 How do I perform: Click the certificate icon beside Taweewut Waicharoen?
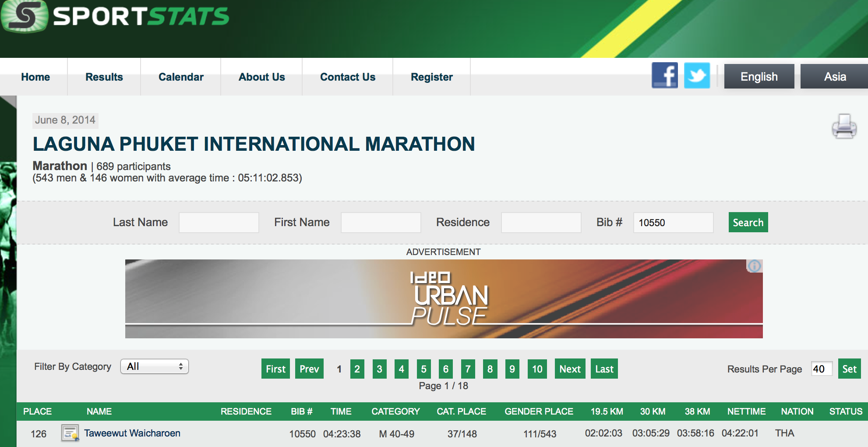click(x=70, y=433)
